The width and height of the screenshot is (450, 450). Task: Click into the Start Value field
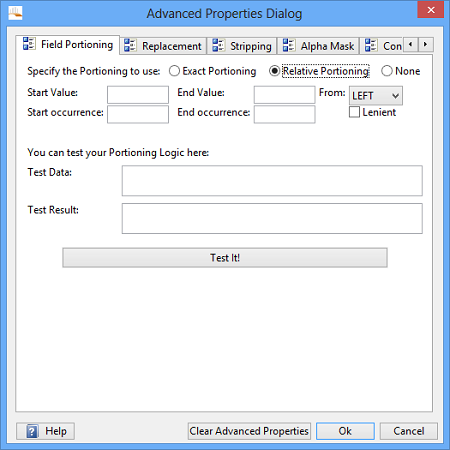pyautogui.click(x=138, y=95)
